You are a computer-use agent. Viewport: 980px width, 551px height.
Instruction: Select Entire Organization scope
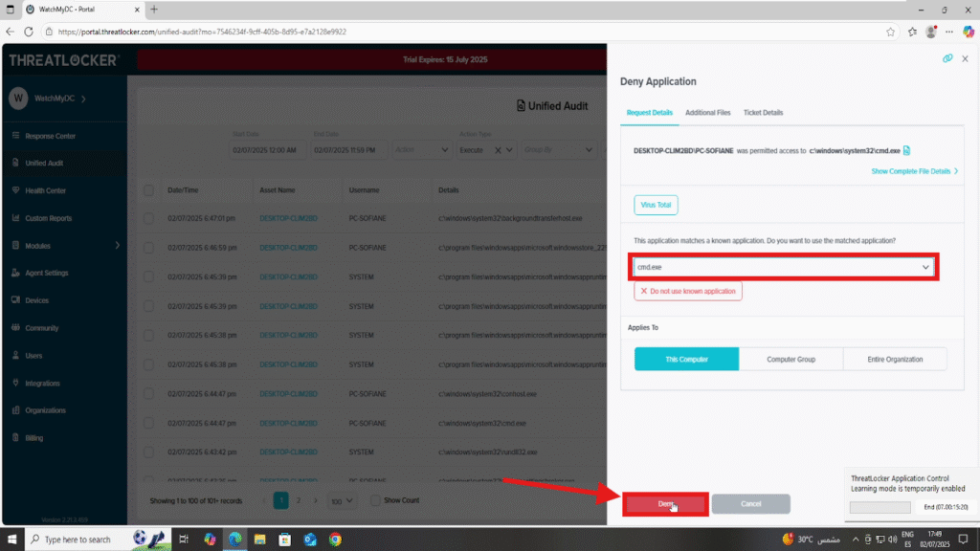click(895, 360)
